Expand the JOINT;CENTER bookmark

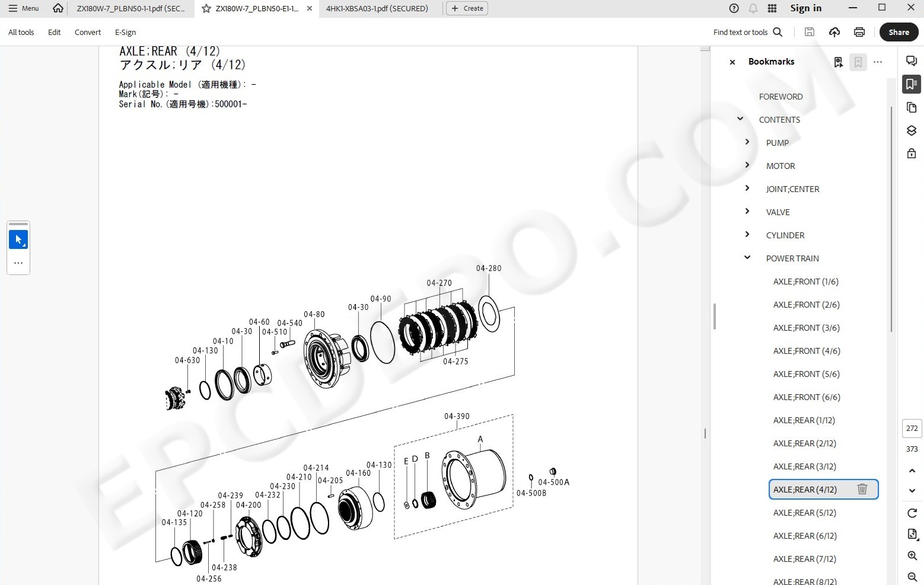point(747,188)
